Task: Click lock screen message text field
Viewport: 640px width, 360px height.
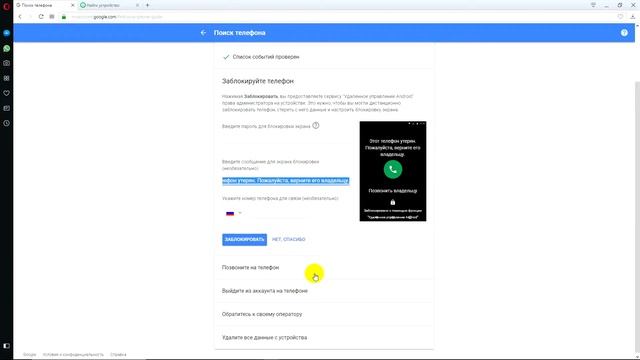Action: [x=286, y=180]
